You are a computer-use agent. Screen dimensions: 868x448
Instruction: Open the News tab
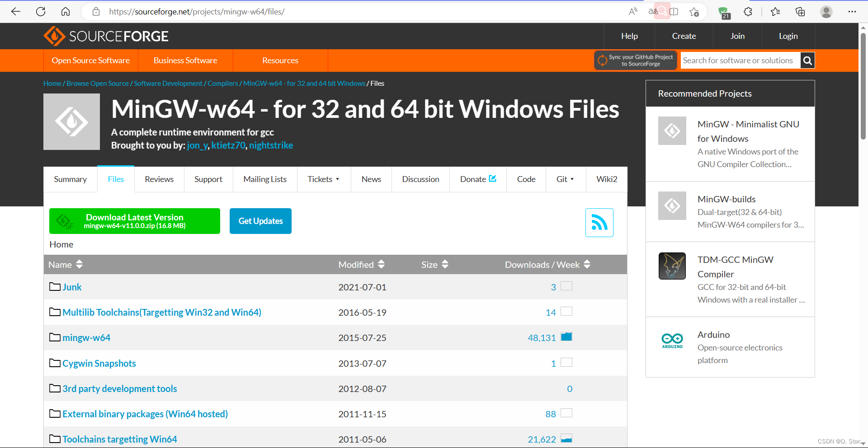click(371, 179)
